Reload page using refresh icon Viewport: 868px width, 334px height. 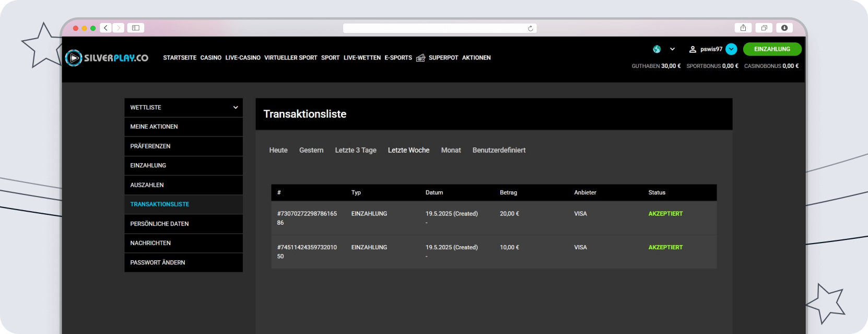coord(531,28)
